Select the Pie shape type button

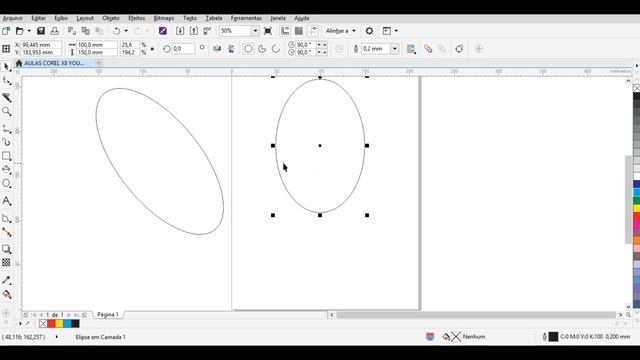coord(262,49)
